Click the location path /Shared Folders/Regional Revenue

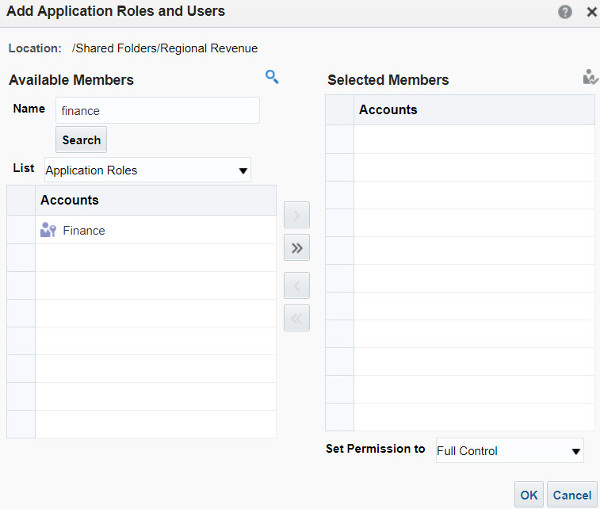(165, 48)
